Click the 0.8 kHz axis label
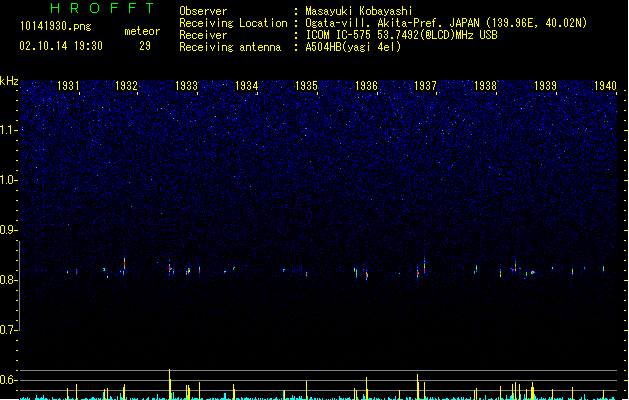The width and height of the screenshot is (629, 400). click(x=8, y=280)
